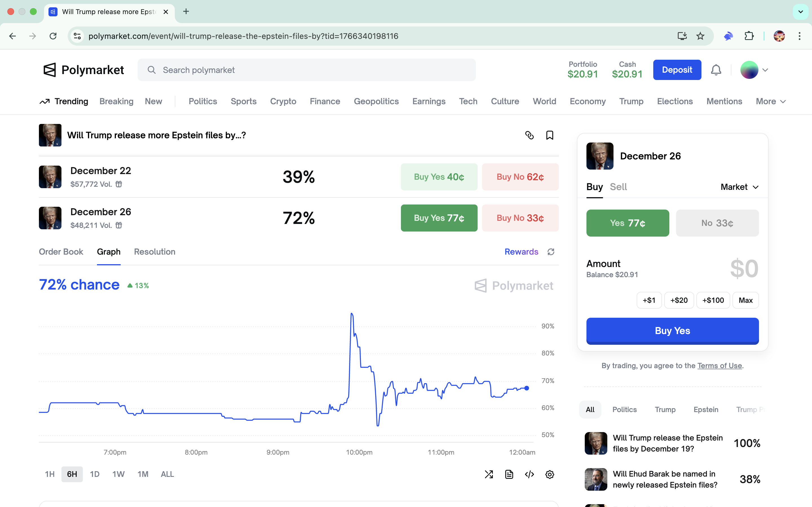The image size is (812, 507).
Task: Open notifications bell in the header
Action: tap(716, 70)
